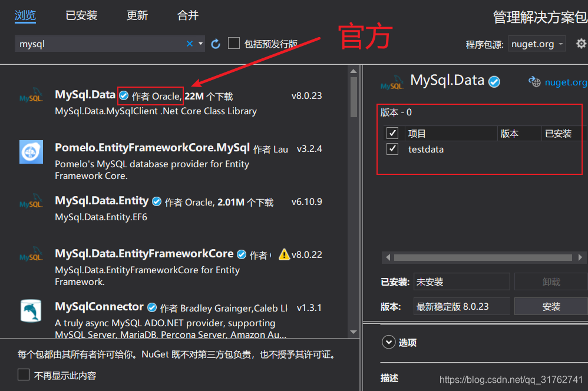Viewport: 588px width, 391px height.
Task: Click version v8.0.23 of MySql.Data
Action: tap(307, 95)
